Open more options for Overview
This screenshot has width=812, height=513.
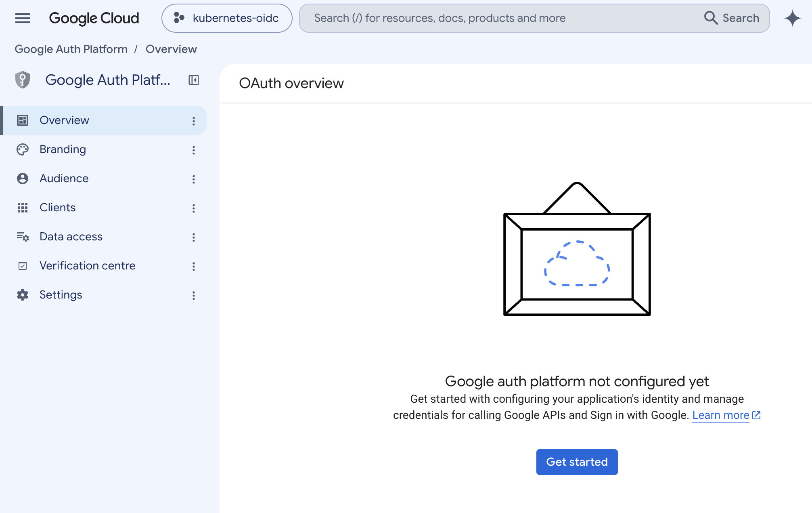(x=194, y=121)
